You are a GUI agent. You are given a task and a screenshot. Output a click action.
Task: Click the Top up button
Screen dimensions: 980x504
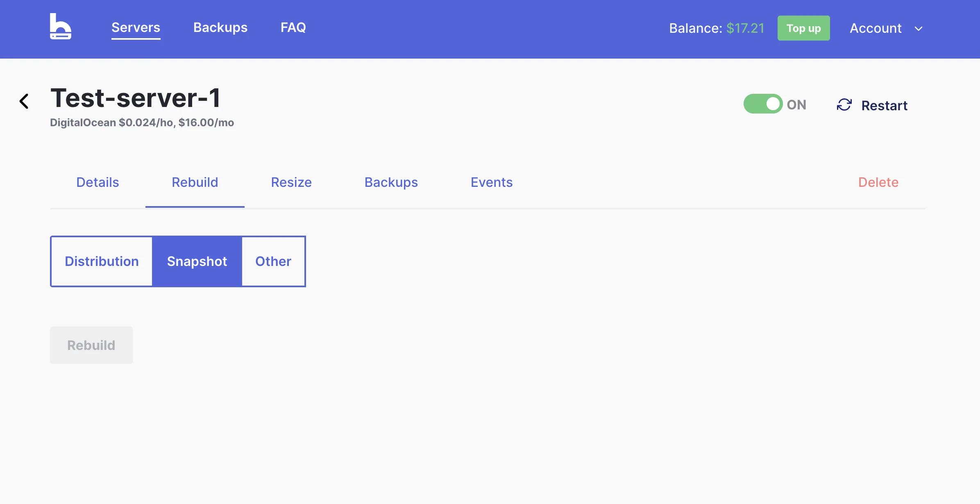click(x=803, y=28)
